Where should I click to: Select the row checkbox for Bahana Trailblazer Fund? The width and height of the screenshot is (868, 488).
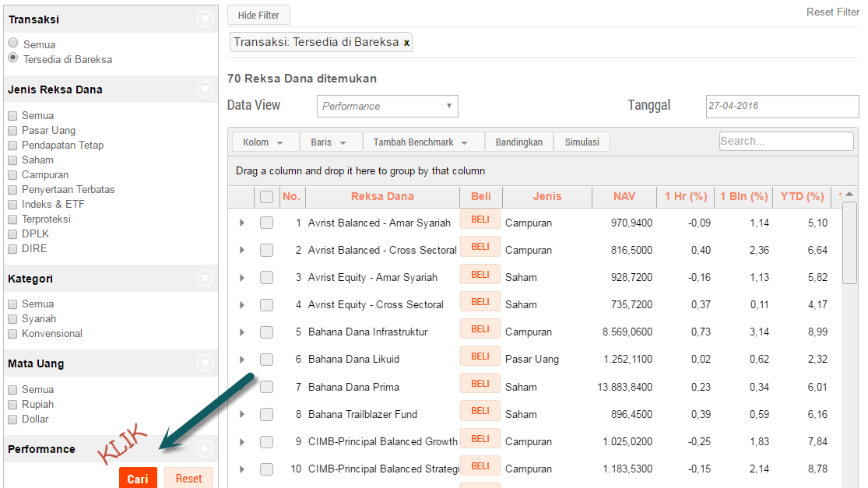pos(266,414)
